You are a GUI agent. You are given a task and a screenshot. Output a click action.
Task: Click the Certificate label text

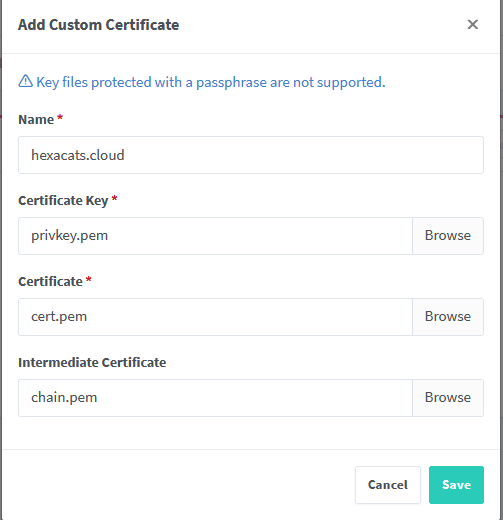pos(50,282)
